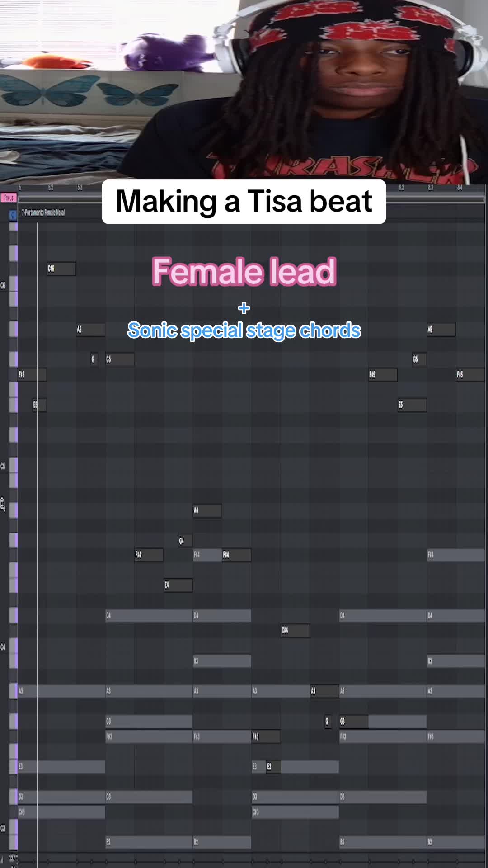Select the long gray E3 chord note
The height and width of the screenshot is (868, 488).
pyautogui.click(x=61, y=767)
